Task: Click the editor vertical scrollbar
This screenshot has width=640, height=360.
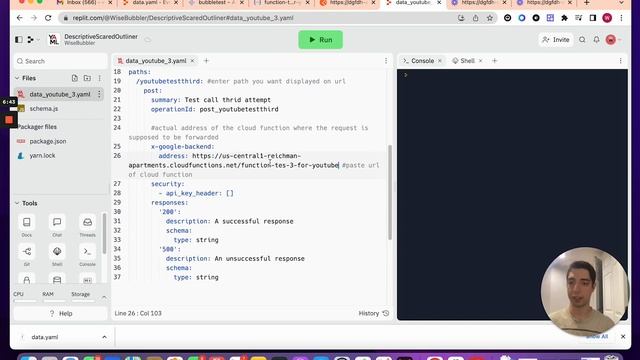Action: click(390, 192)
